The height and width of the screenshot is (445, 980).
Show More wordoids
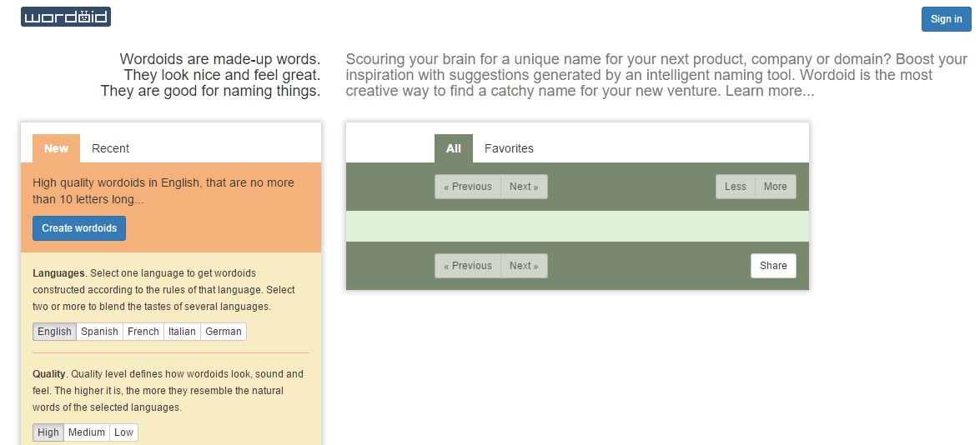coord(775,187)
